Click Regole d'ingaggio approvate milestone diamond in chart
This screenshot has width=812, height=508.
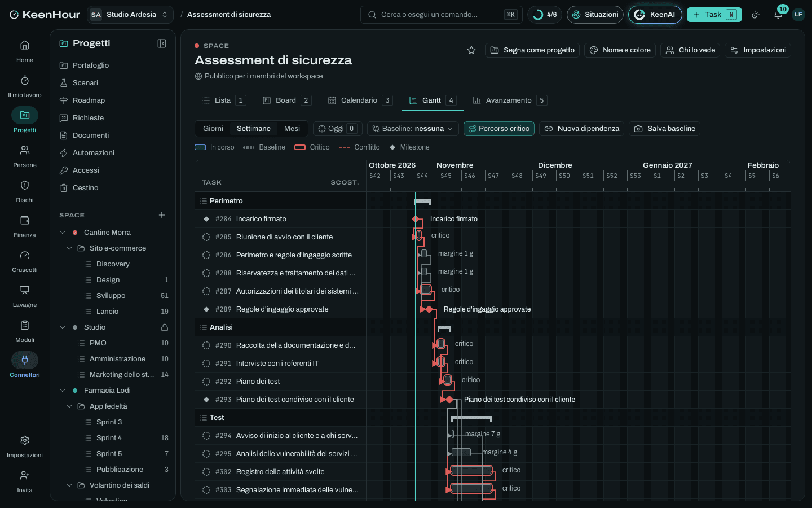point(429,309)
